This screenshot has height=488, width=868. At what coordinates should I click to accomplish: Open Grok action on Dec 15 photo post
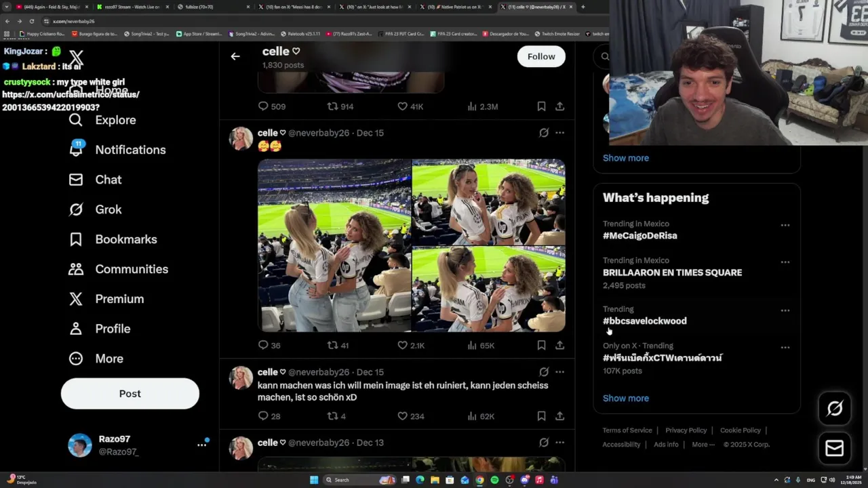[544, 133]
